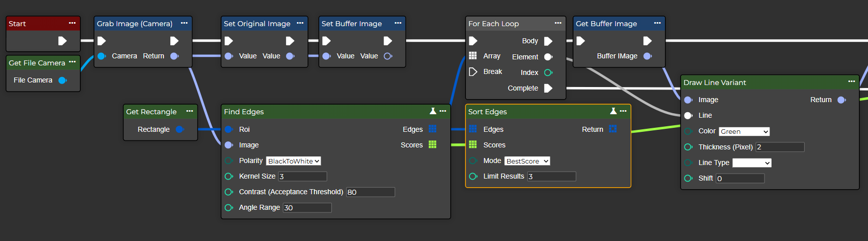Click the Edges grid output pin on Find Edges
Viewport: 868px width, 241px height.
click(432, 129)
